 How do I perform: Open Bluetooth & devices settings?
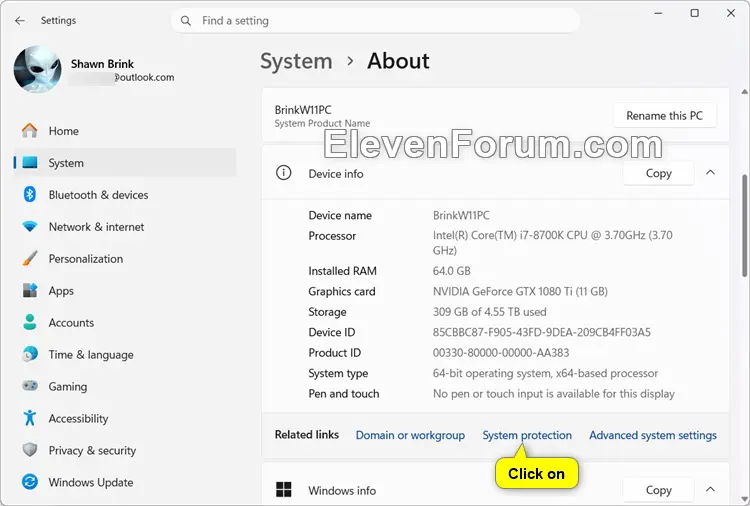click(x=125, y=195)
